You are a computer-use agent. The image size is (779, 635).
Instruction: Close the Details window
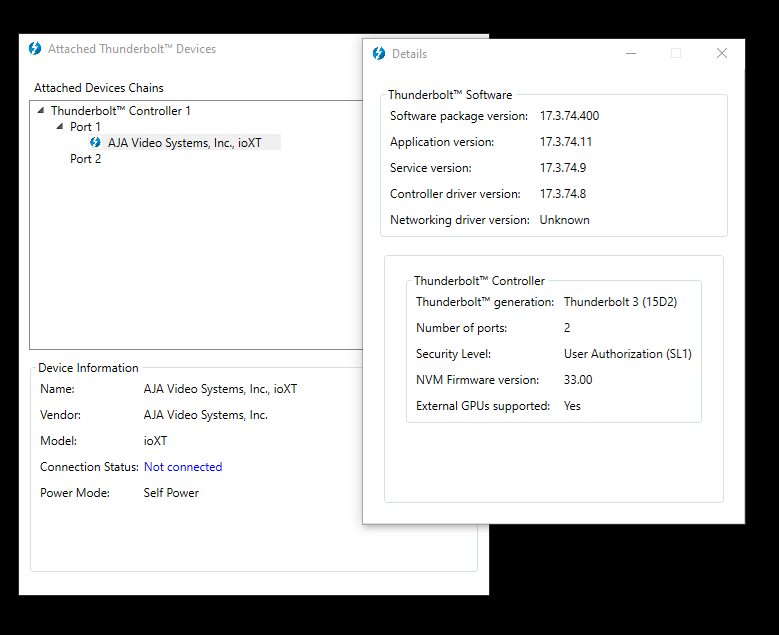[722, 54]
